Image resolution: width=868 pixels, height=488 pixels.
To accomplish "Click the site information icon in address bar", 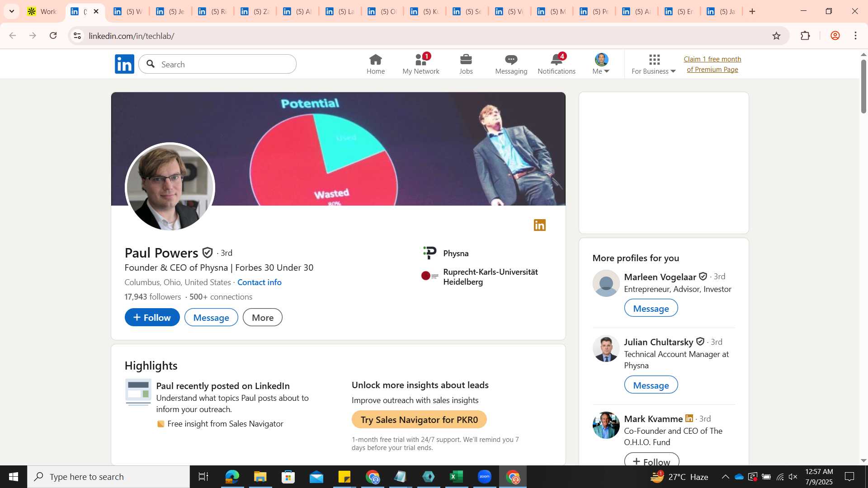I will tap(77, 36).
